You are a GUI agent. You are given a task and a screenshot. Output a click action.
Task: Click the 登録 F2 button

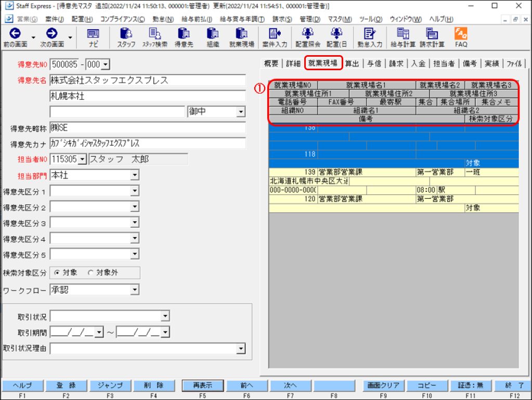point(66,385)
